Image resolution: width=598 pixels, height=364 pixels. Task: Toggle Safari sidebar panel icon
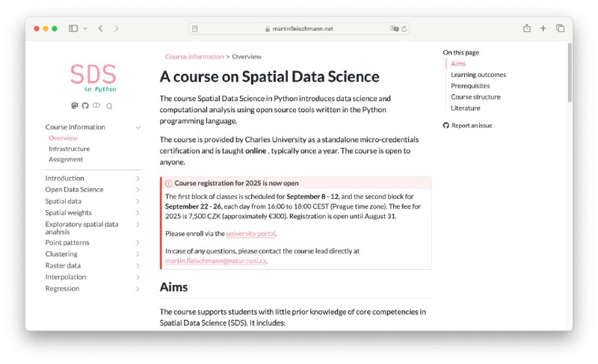coord(73,28)
